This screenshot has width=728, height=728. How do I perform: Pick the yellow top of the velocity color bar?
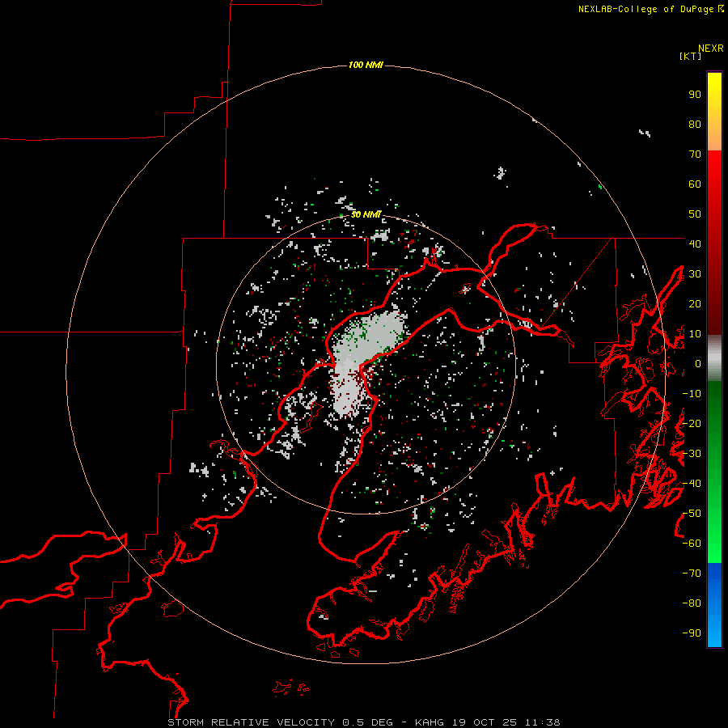point(714,93)
